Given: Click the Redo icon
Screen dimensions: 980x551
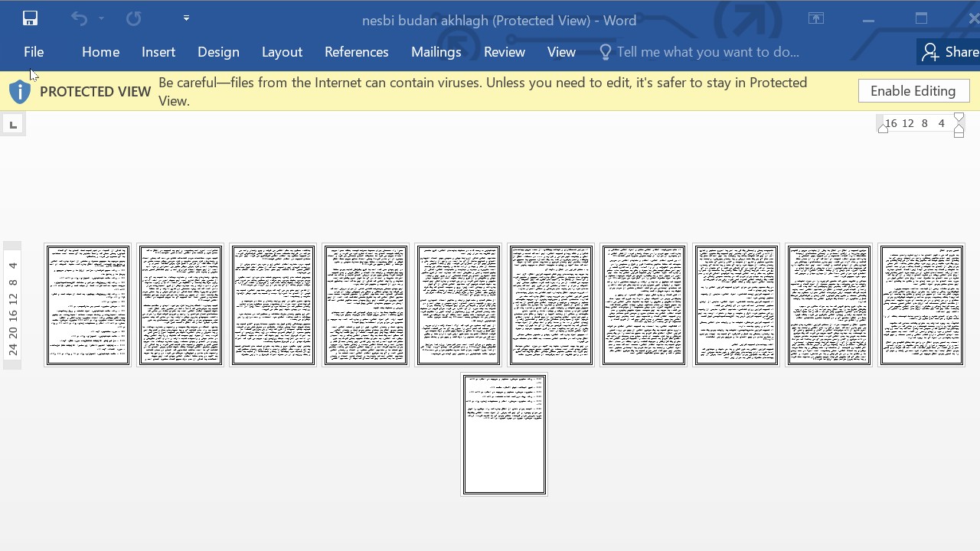Looking at the screenshot, I should tap(133, 18).
